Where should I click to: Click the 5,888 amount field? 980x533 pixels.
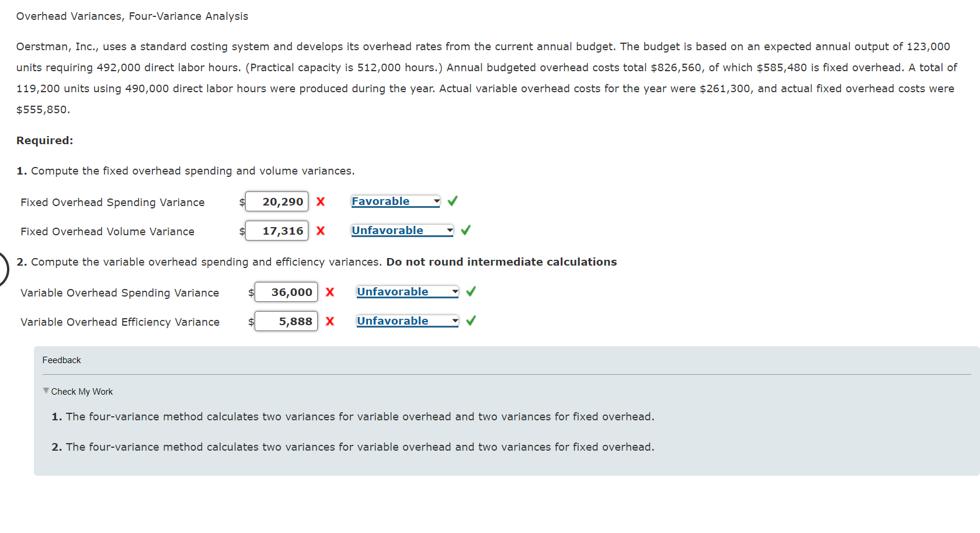tap(286, 321)
